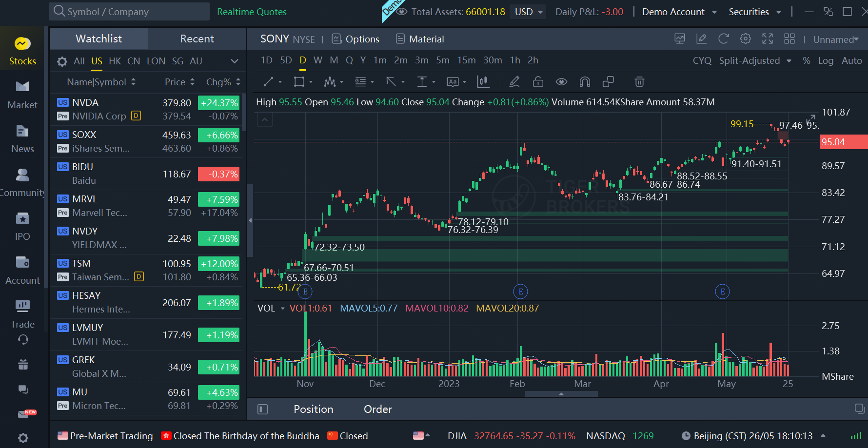Click the refresh chart icon
This screenshot has width=868, height=448.
[x=724, y=39]
